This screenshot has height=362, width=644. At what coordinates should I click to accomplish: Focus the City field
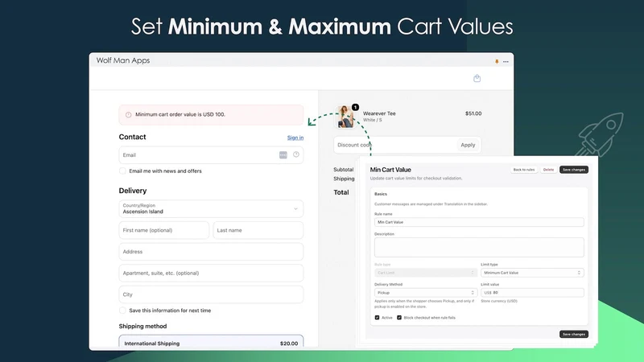[x=211, y=294]
